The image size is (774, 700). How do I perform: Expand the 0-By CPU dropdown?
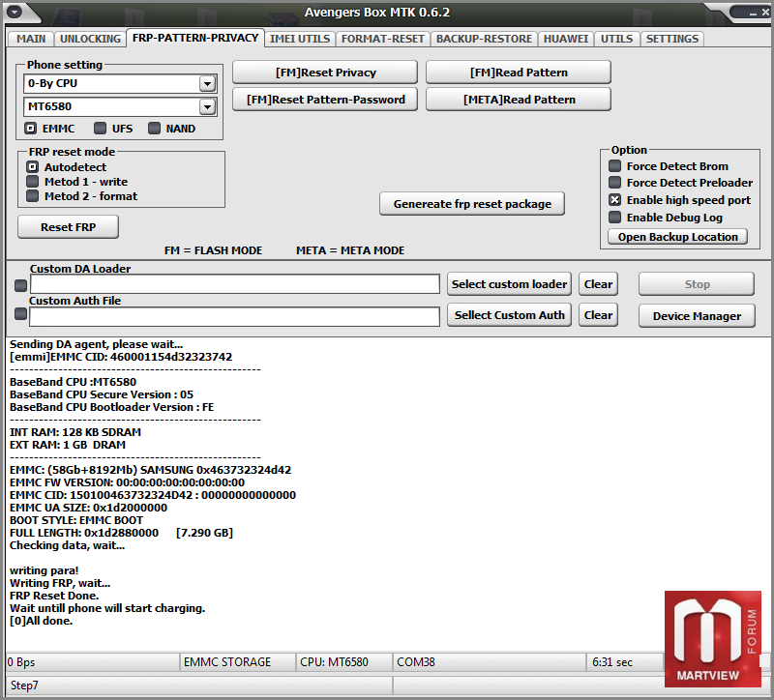[207, 84]
